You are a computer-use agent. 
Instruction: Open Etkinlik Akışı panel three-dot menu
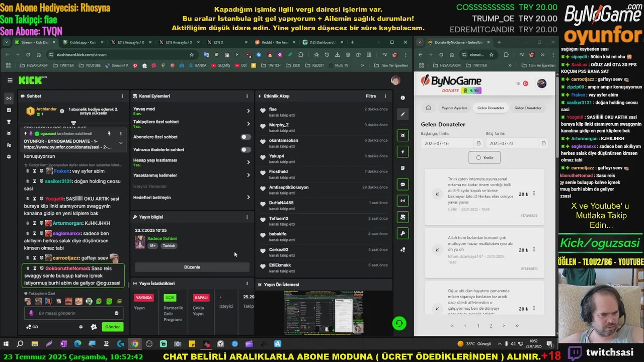[385, 96]
